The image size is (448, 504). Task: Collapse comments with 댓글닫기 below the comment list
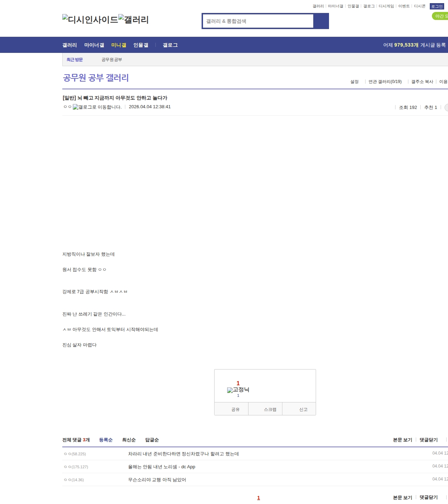(429, 497)
